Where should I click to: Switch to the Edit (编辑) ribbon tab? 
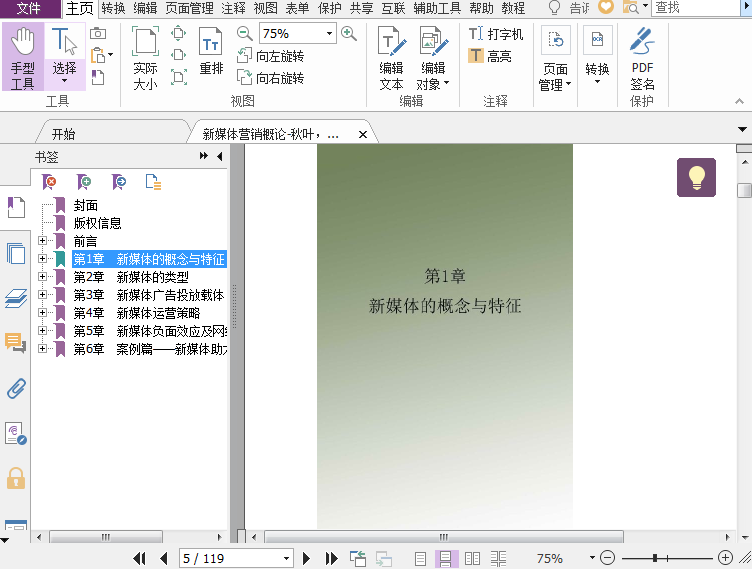(145, 8)
